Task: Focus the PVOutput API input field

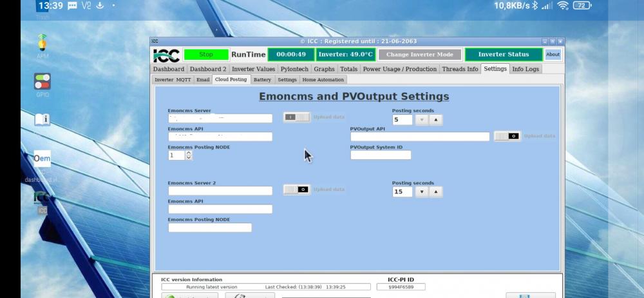Action: 420,137
